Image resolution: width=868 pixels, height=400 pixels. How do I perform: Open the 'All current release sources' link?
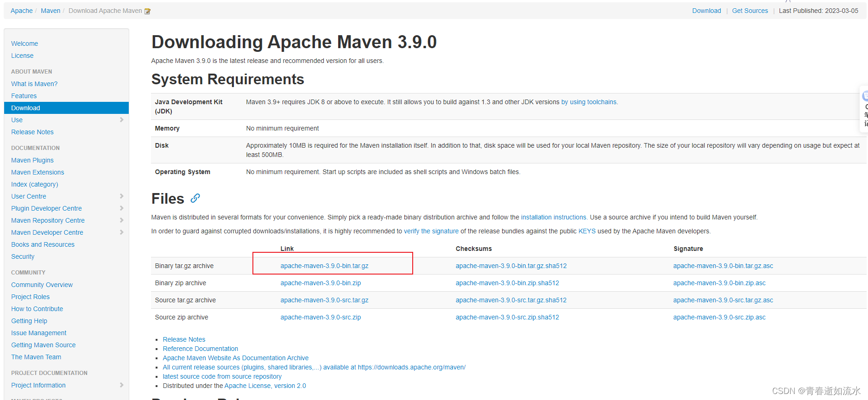314,367
